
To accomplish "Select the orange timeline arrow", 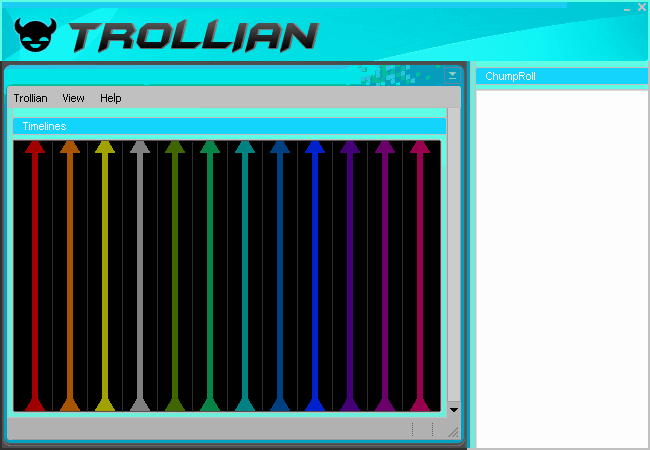I will [x=70, y=275].
